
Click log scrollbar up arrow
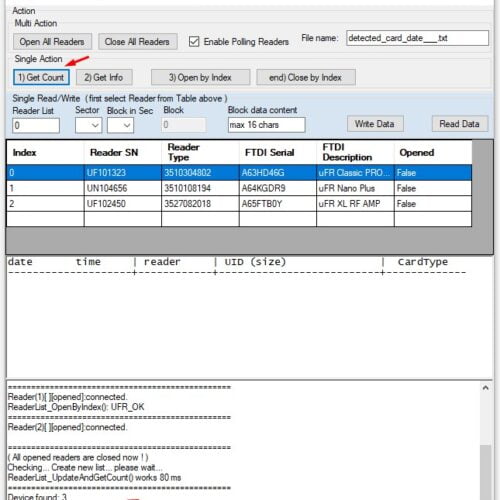[x=486, y=388]
